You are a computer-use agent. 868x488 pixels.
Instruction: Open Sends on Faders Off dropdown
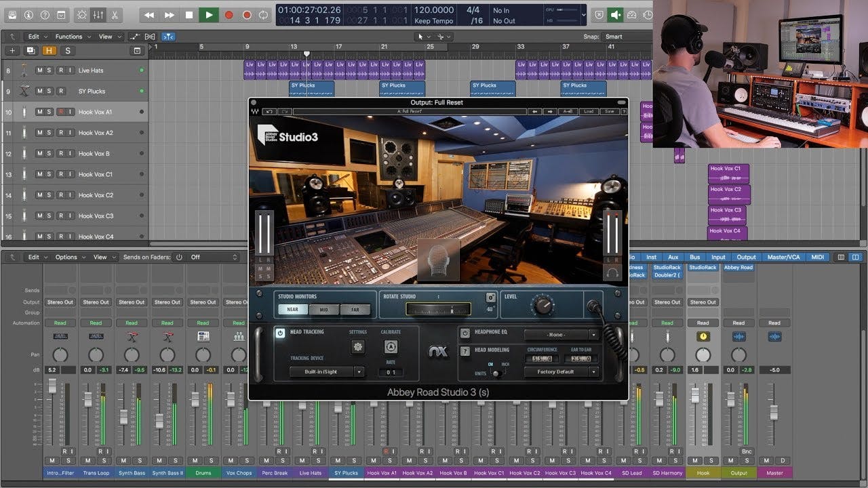coord(214,257)
